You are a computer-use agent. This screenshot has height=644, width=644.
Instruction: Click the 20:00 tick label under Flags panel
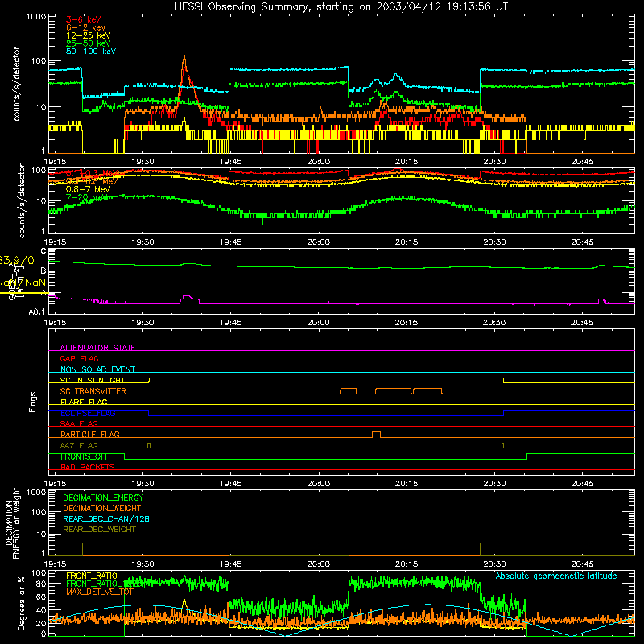[x=318, y=484]
